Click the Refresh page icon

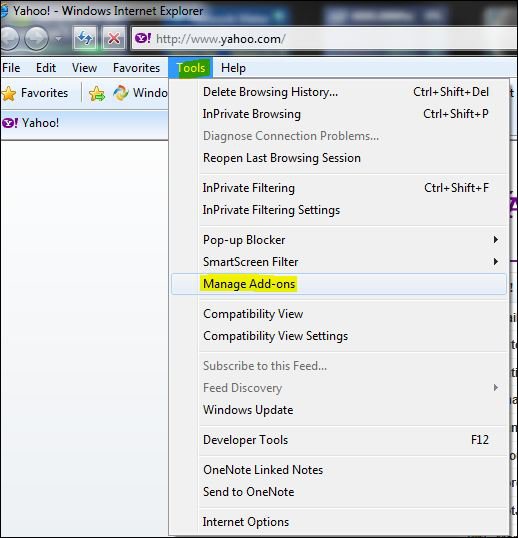(x=85, y=38)
